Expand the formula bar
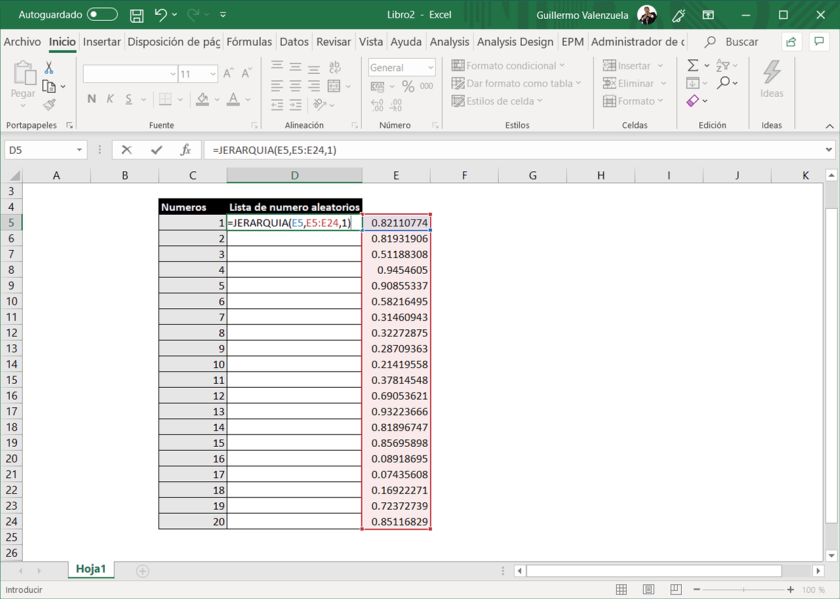Image resolution: width=840 pixels, height=599 pixels. click(x=829, y=150)
